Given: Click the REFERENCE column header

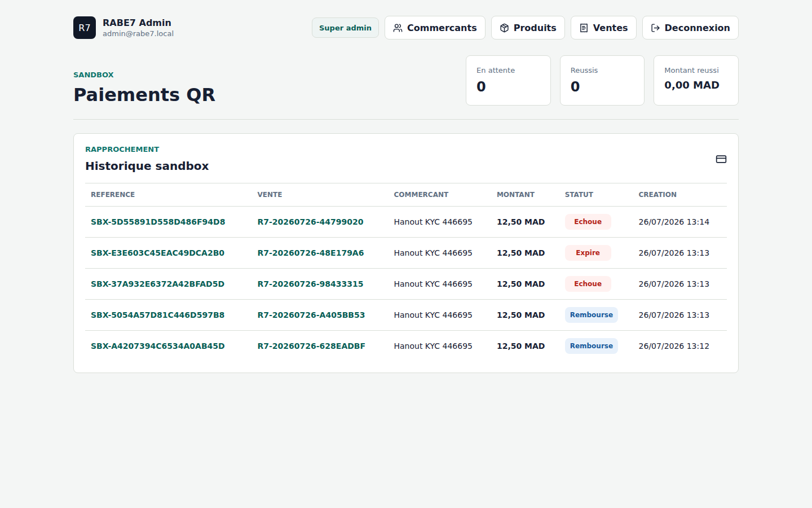Looking at the screenshot, I should click(x=113, y=195).
